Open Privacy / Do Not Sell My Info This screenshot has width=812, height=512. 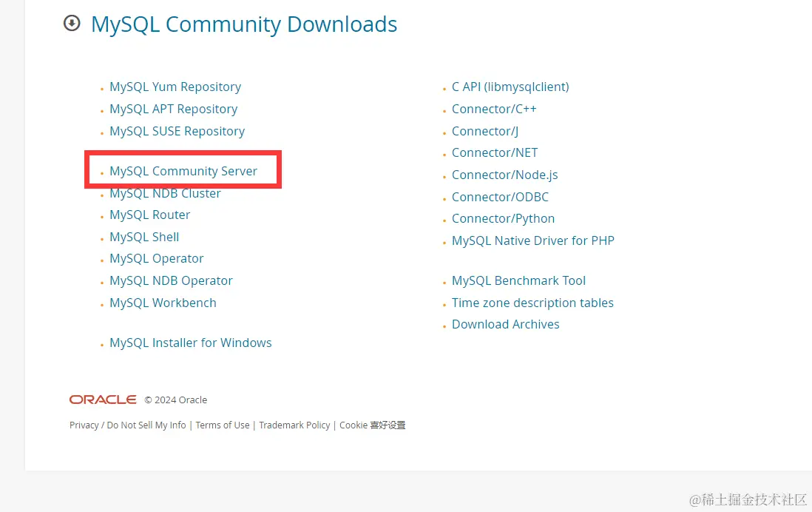coord(127,425)
